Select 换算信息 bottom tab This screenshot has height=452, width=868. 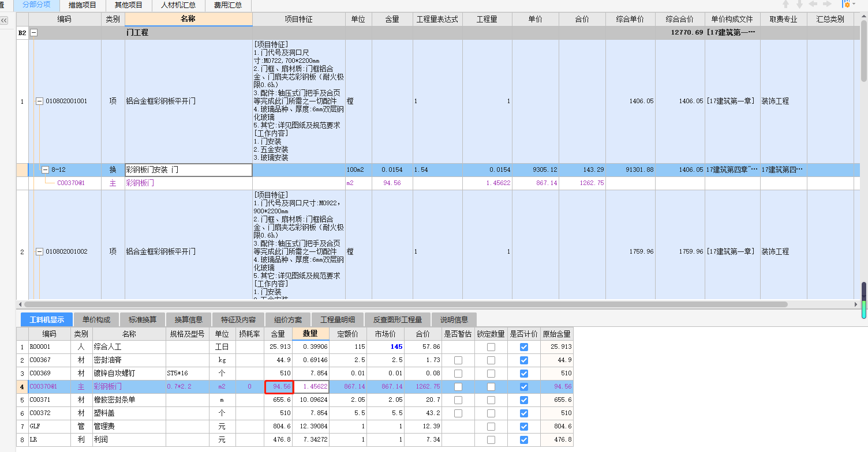pyautogui.click(x=189, y=319)
